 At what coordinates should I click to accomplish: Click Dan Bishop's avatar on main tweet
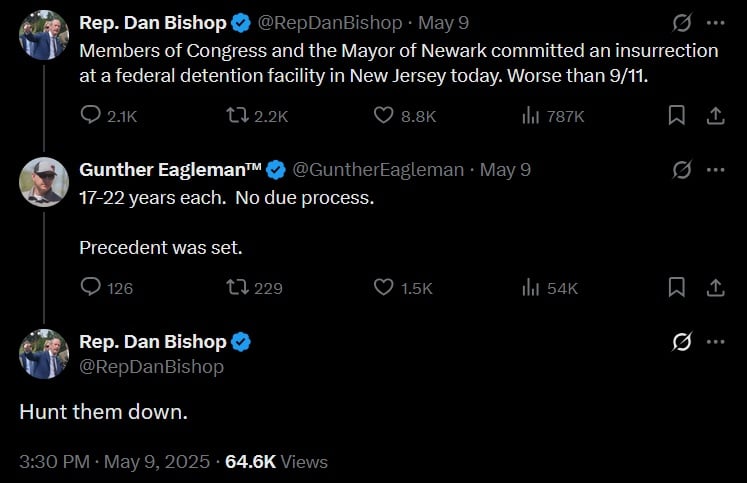[x=45, y=354]
